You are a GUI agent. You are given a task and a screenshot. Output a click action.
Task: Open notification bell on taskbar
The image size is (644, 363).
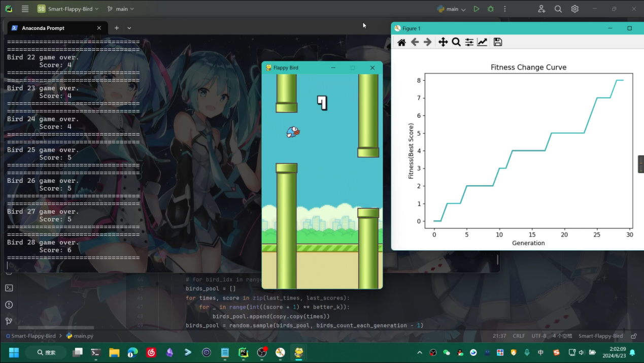tap(633, 352)
